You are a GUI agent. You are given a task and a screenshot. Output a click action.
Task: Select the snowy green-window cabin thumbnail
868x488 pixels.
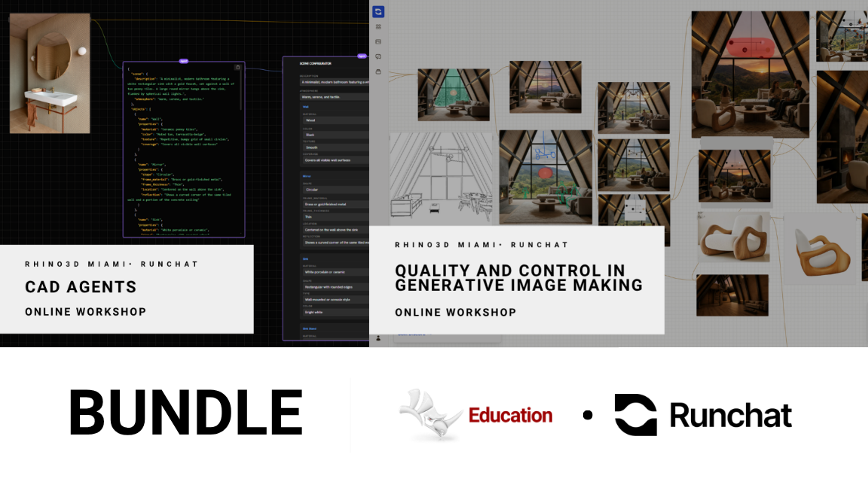454,95
